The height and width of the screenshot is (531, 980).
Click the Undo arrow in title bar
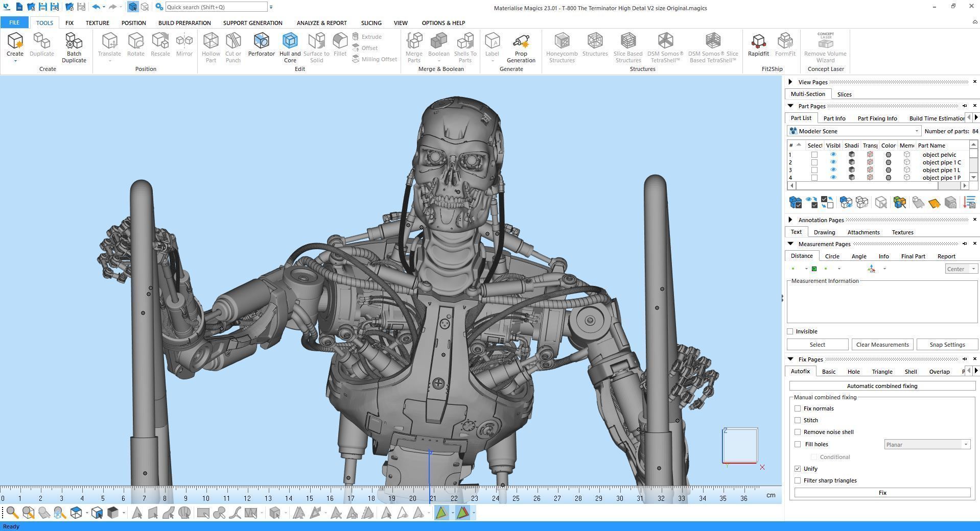[96, 7]
